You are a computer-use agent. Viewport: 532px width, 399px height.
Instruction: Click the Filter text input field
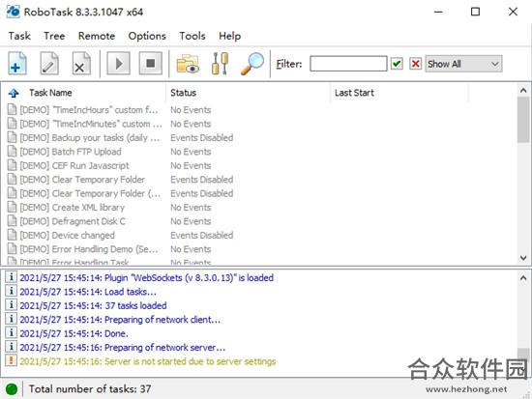[x=348, y=64]
